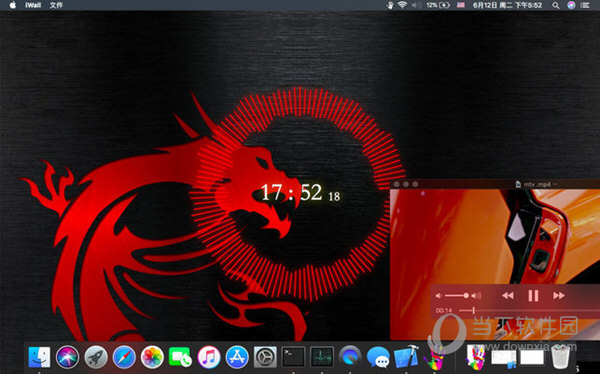Open FaceTime from the Dock
The width and height of the screenshot is (600, 374).
pos(180,357)
